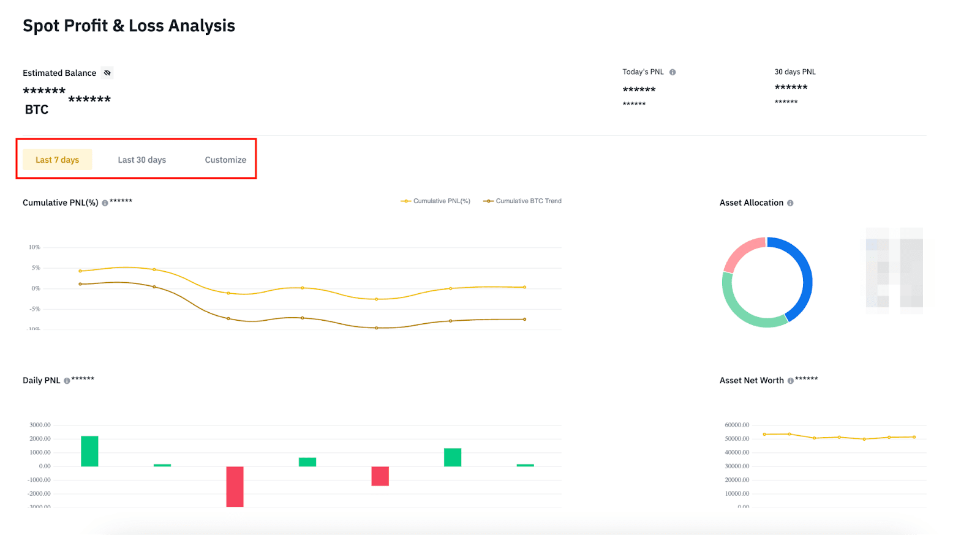Click the 30 days PNL label

[x=794, y=72]
